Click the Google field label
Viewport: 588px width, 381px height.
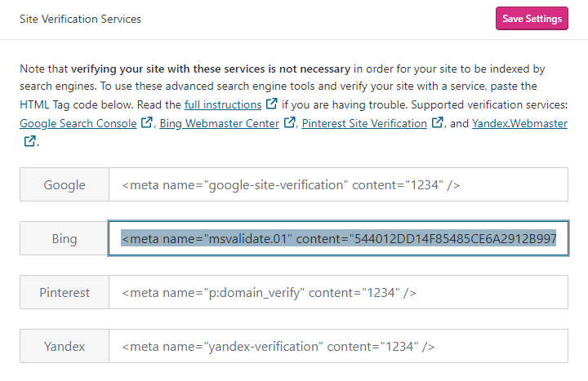point(65,185)
